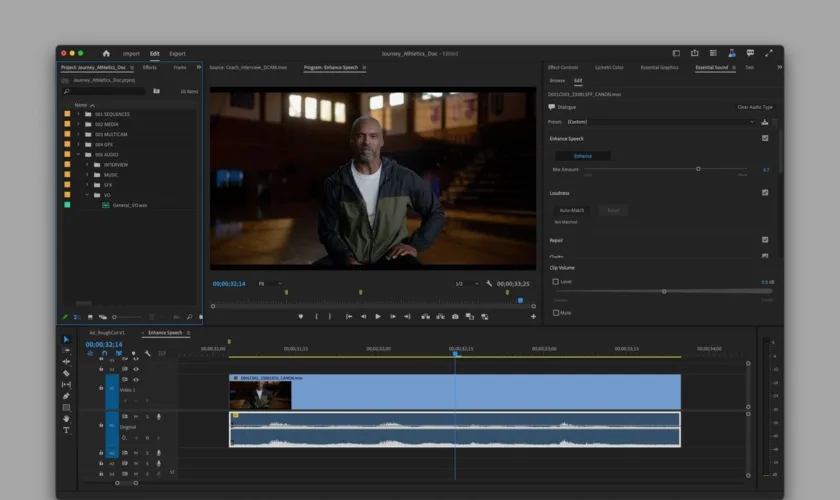Screen dimensions: 840x500
Task: Click the Home icon in the header
Action: click(x=106, y=53)
